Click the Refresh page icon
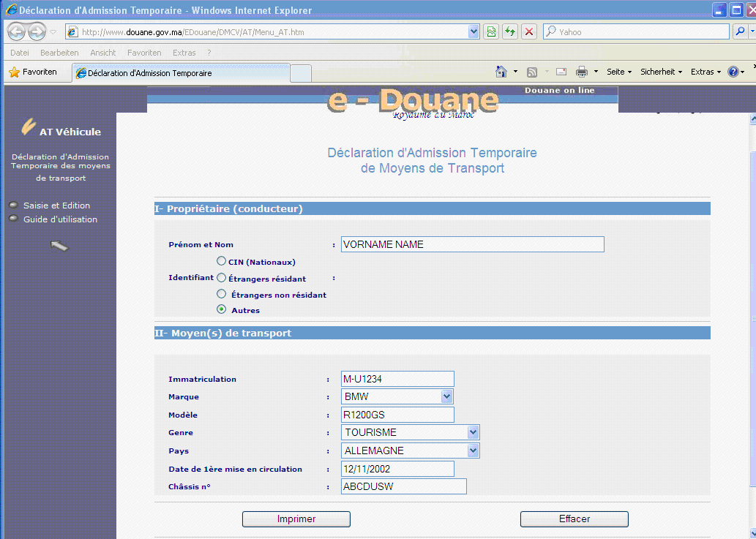756x539 pixels. [x=509, y=32]
